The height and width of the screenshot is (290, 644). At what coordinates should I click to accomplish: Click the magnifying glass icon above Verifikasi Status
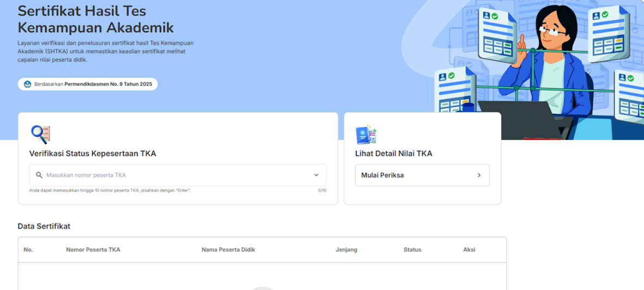click(40, 134)
